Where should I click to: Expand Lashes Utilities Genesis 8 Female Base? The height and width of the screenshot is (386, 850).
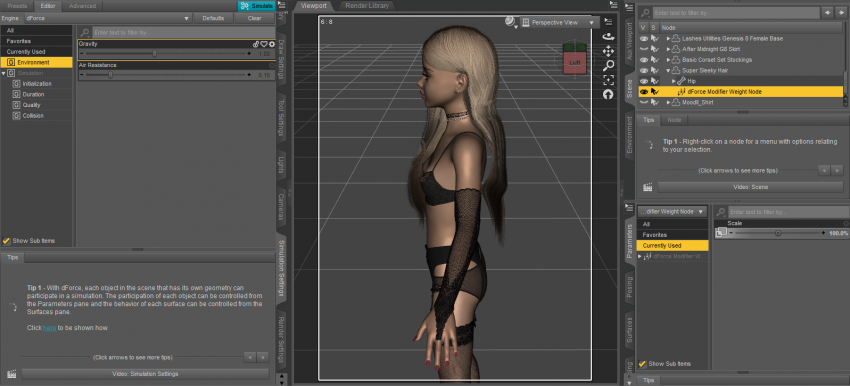pos(668,38)
